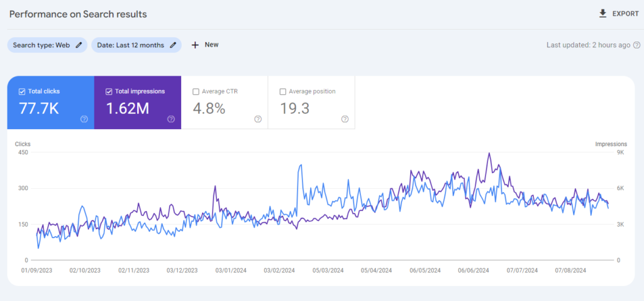Open the Date: Last 12 months filter
Viewport: 644px width, 301px height.
coord(131,45)
